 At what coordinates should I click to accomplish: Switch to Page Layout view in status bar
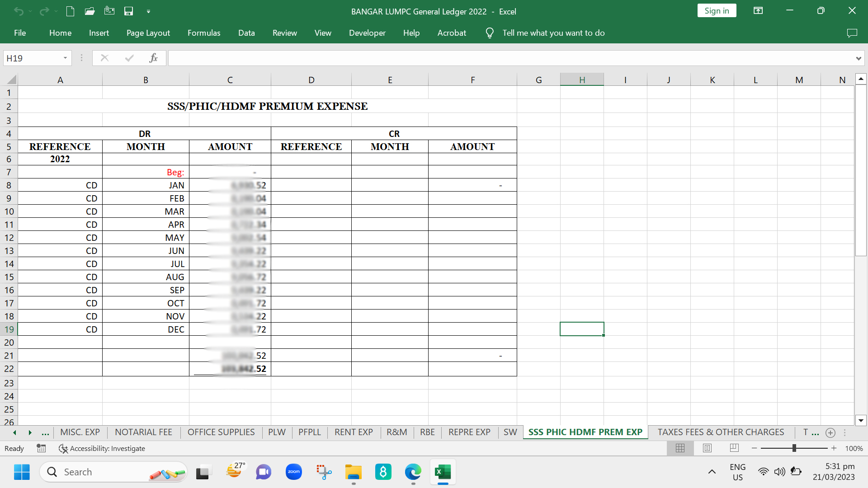708,448
